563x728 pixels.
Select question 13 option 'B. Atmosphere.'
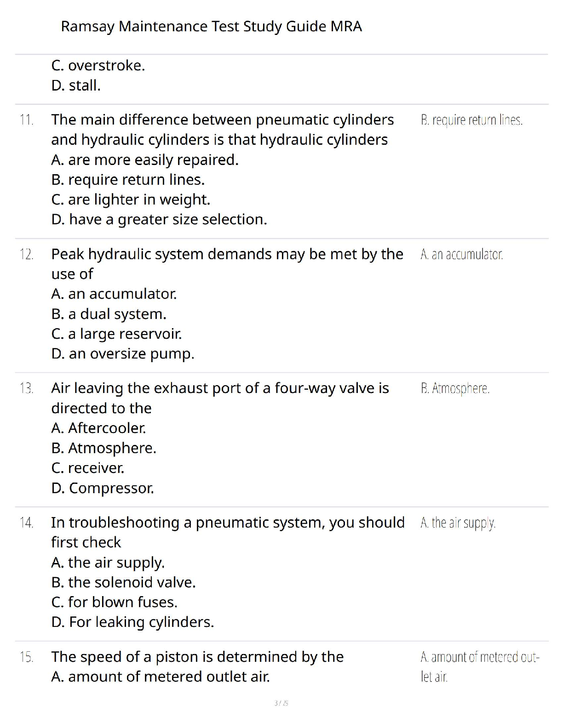pyautogui.click(x=104, y=448)
